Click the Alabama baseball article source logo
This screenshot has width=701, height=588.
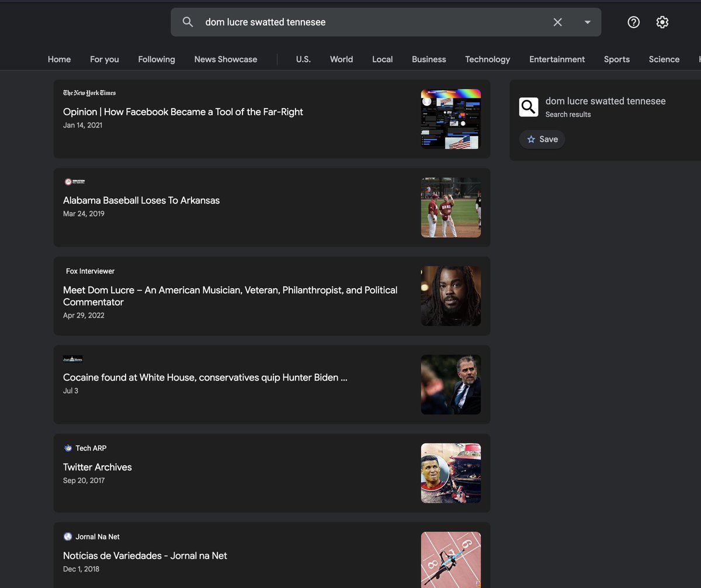[75, 182]
